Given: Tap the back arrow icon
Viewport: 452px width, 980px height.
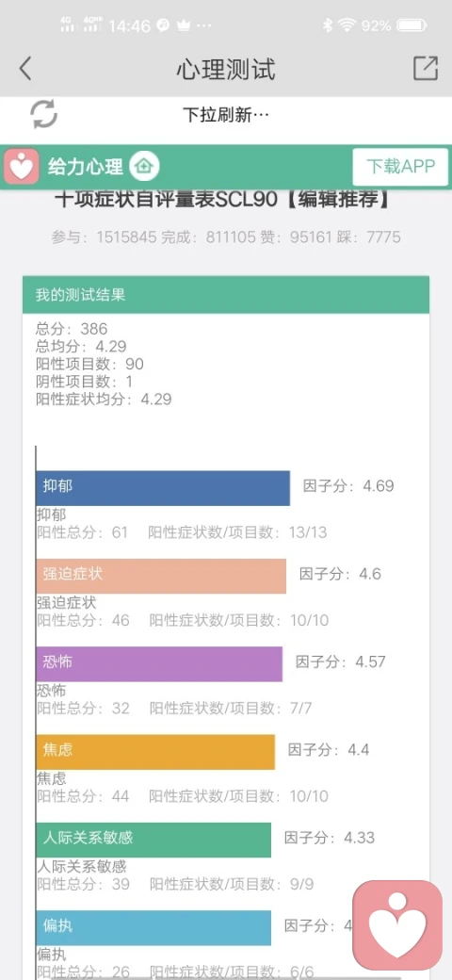Looking at the screenshot, I should tap(25, 69).
